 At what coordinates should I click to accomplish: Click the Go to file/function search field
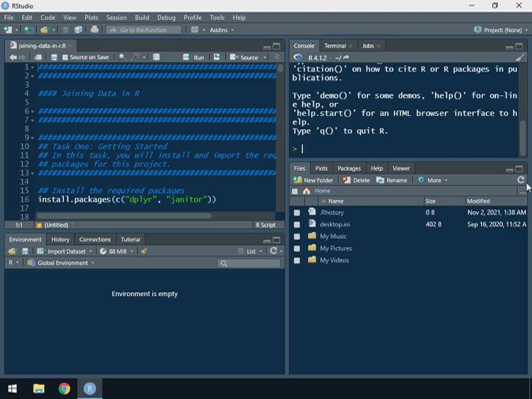click(x=144, y=30)
